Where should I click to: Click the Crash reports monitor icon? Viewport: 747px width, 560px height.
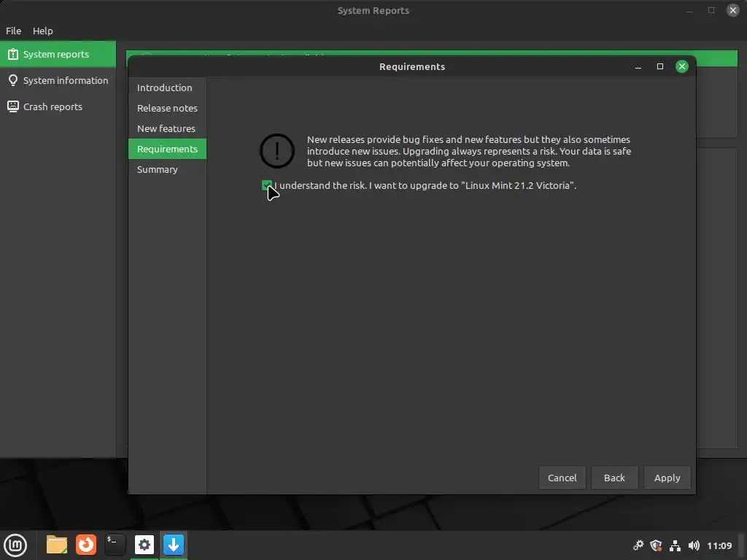(13, 106)
